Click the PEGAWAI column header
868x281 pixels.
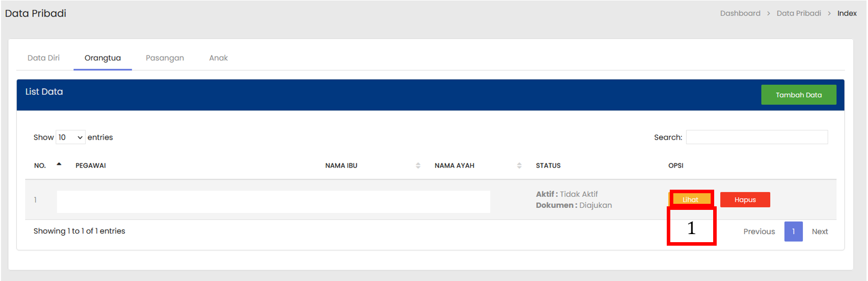tap(91, 165)
